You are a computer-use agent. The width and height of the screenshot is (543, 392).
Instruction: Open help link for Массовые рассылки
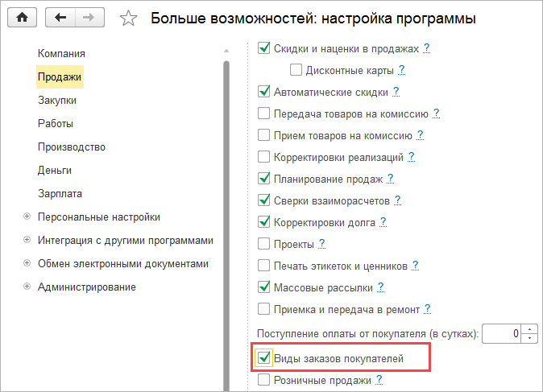(380, 287)
